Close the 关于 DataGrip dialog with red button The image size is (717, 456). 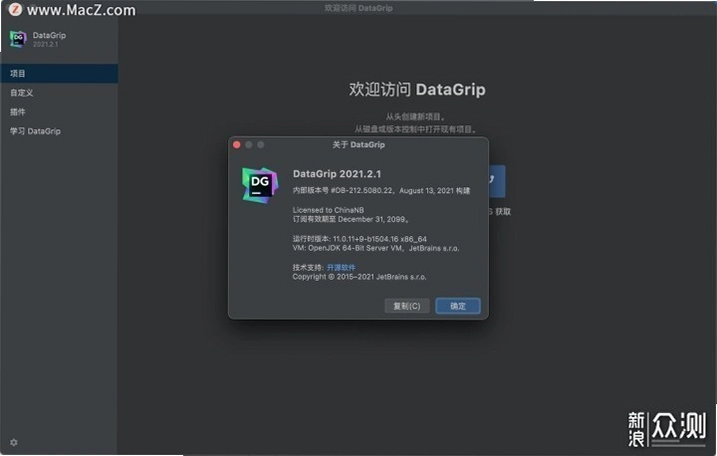[x=237, y=145]
